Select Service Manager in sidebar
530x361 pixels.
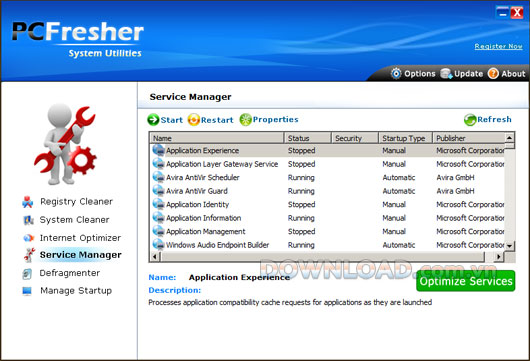[80, 255]
